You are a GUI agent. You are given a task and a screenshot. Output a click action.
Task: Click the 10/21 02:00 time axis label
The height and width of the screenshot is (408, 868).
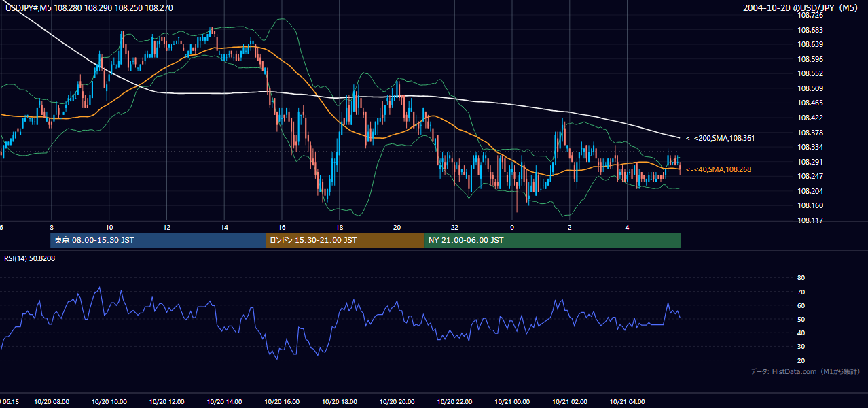(570, 402)
